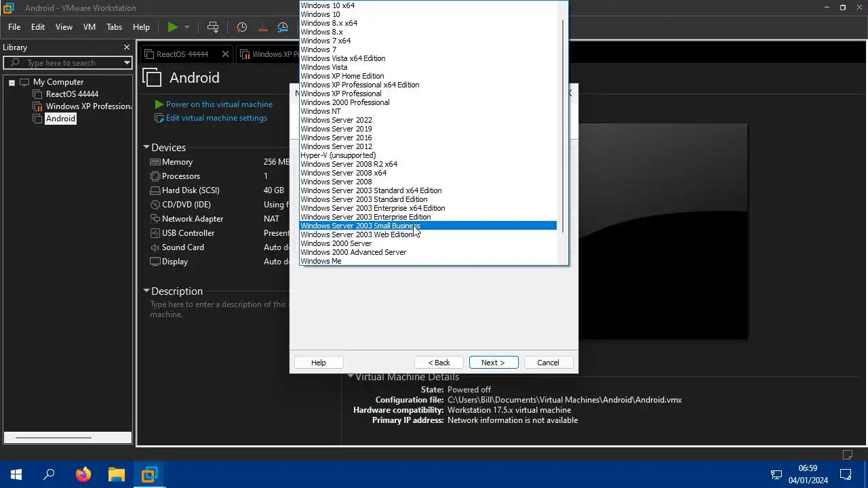Image resolution: width=868 pixels, height=488 pixels.
Task: Switch to the ReactOS 44444 tab
Action: (182, 54)
